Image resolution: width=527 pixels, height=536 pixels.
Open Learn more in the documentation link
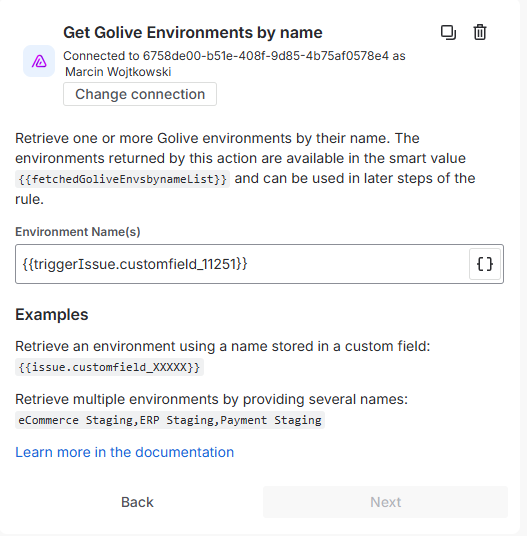tap(124, 452)
